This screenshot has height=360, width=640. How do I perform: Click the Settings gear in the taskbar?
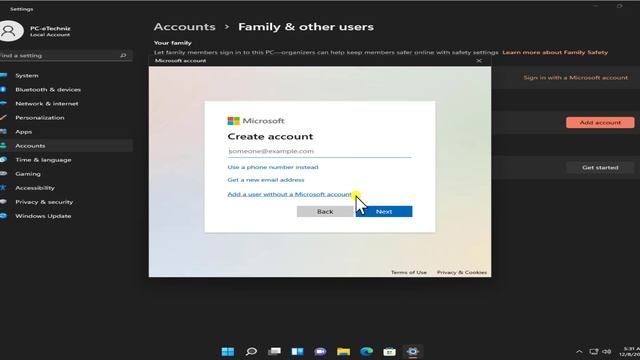point(413,351)
